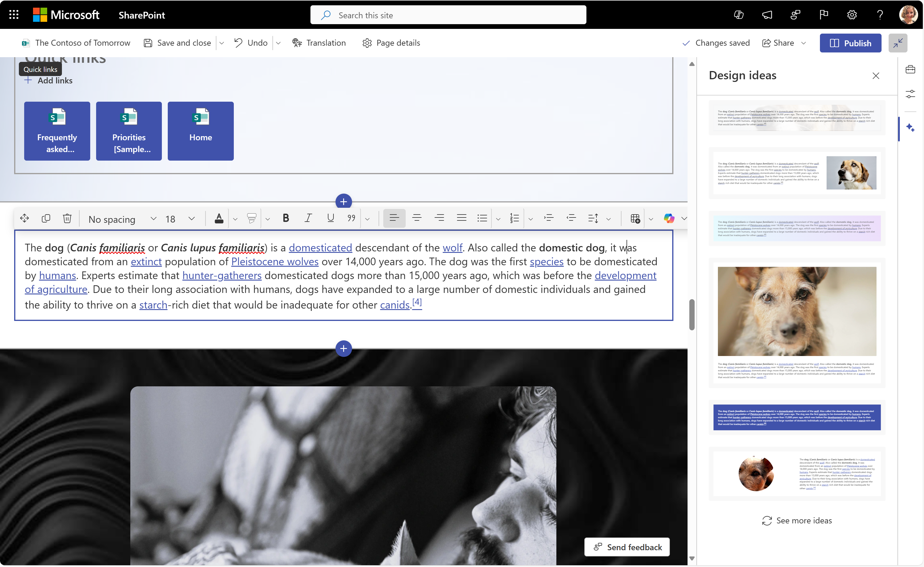
Task: Click the Underline formatting icon
Action: 329,218
